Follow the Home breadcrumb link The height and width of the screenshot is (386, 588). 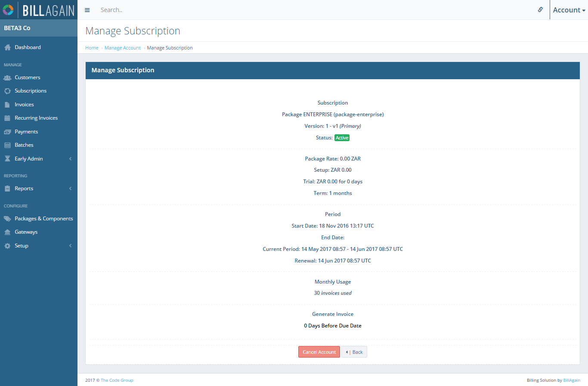pyautogui.click(x=92, y=48)
